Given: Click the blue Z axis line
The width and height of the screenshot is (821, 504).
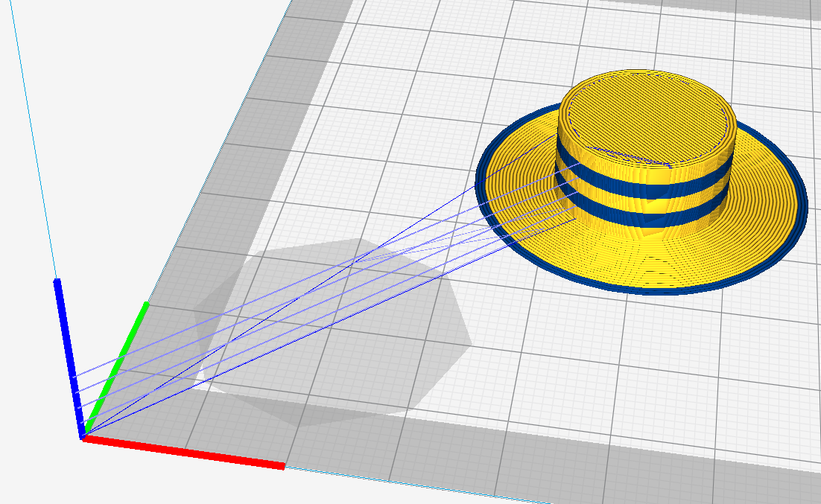Looking at the screenshot, I should point(69,359).
